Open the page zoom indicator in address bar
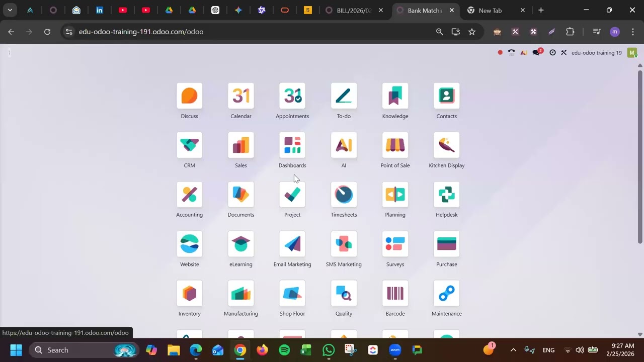This screenshot has height=362, width=644. (440, 32)
